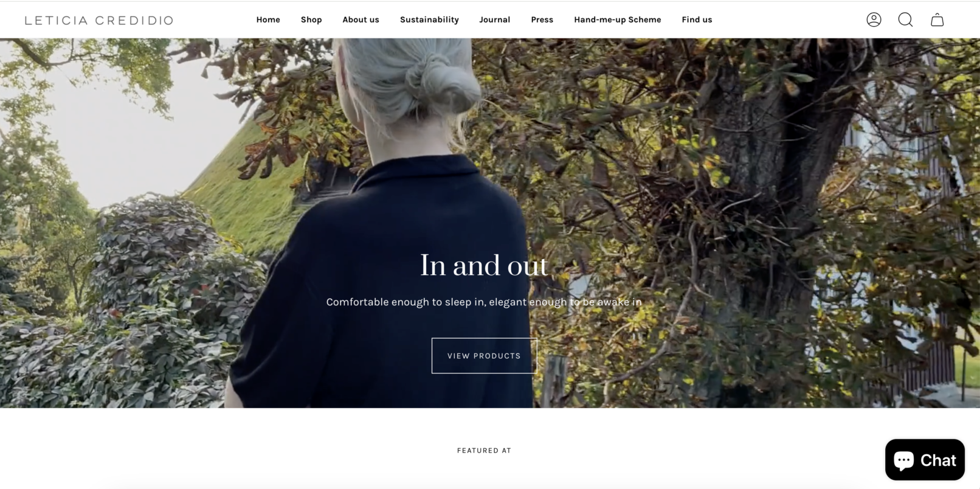980x489 pixels.
Task: Open the account profile icon
Action: [x=874, y=19]
